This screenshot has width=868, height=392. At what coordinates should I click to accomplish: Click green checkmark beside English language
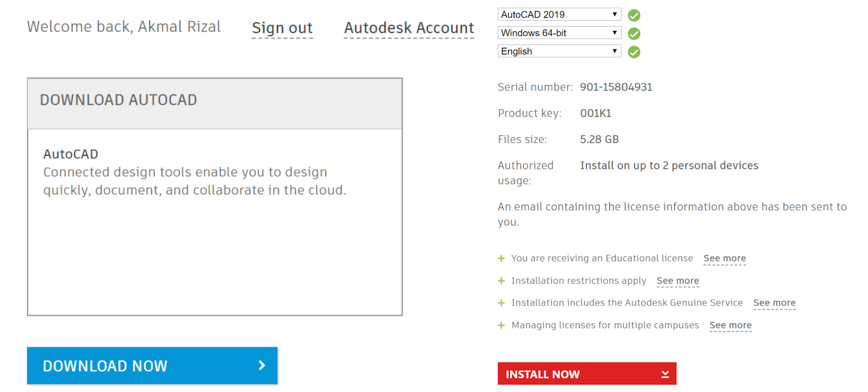click(634, 52)
